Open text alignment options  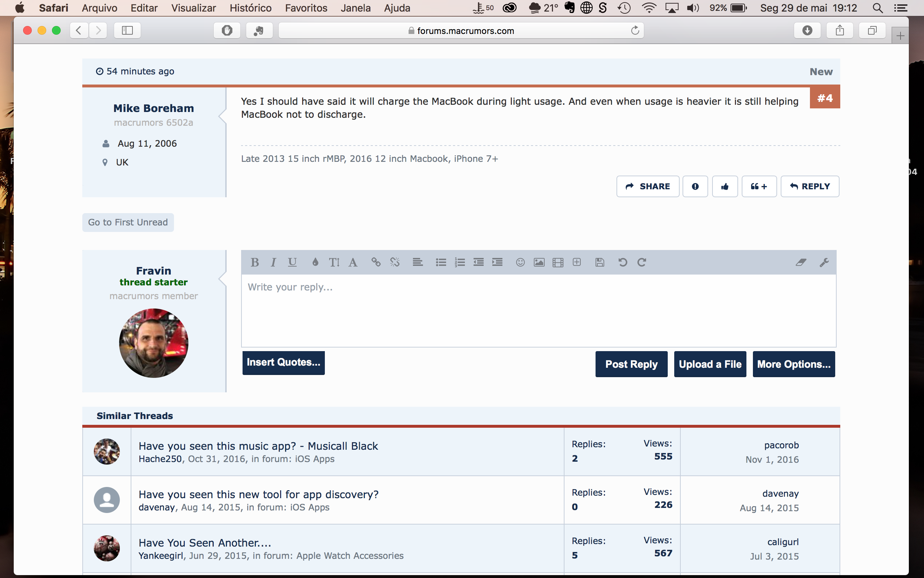(x=418, y=262)
